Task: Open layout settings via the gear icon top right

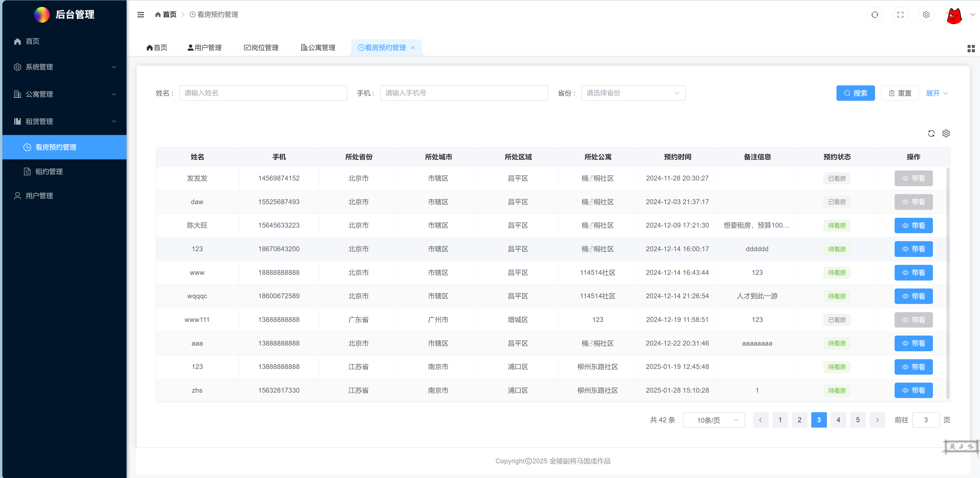Action: point(926,14)
